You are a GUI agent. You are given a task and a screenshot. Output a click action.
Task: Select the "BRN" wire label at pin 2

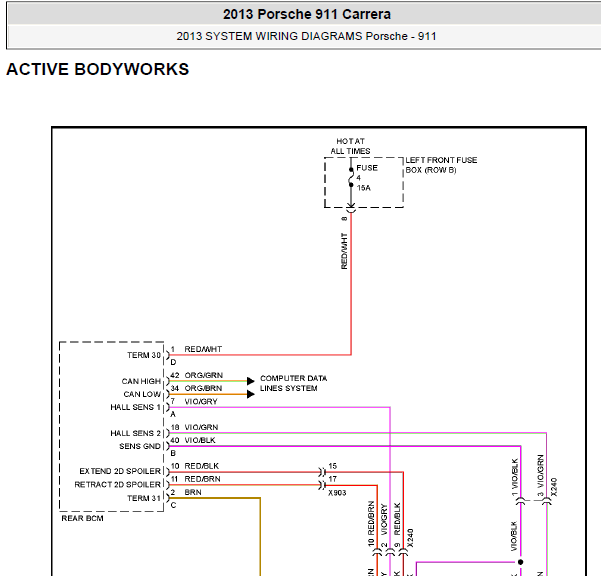tap(193, 492)
